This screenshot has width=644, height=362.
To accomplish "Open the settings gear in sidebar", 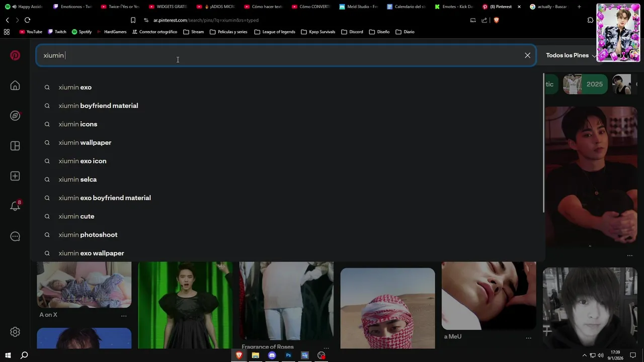I will tap(15, 332).
